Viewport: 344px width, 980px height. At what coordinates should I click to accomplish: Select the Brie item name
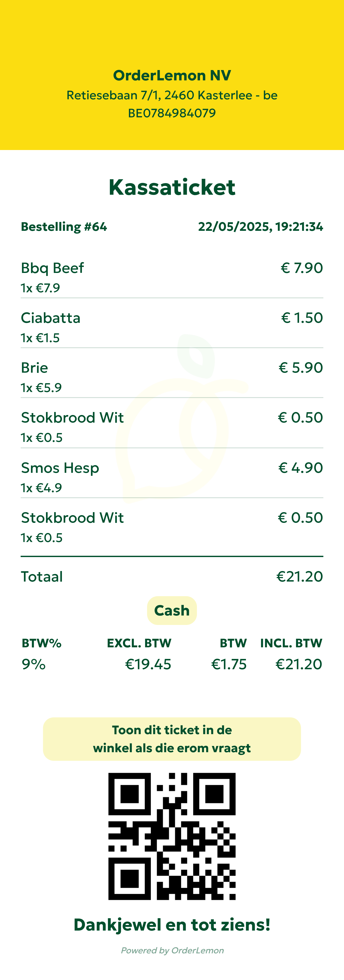tap(35, 368)
